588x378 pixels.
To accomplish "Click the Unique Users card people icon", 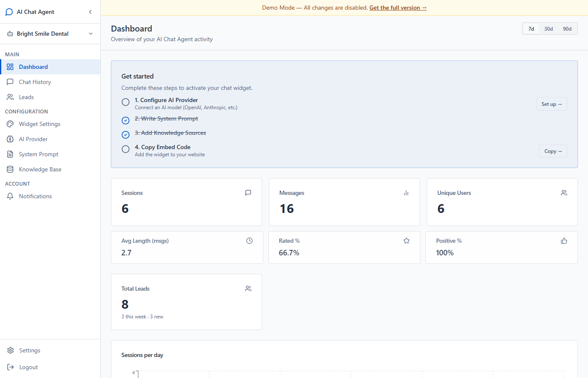I will [x=564, y=193].
